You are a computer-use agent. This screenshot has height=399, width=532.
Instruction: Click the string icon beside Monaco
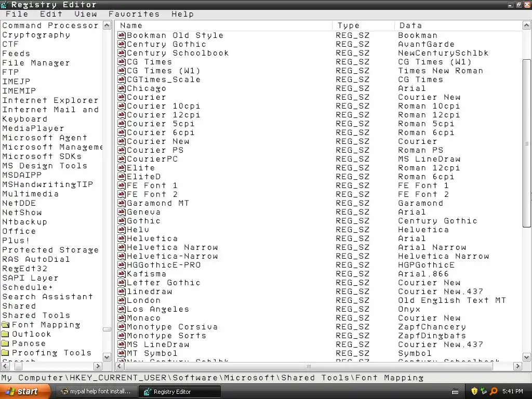[x=122, y=317]
